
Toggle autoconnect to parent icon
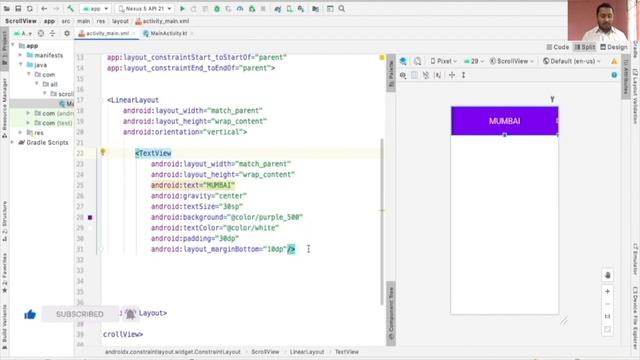coord(414,76)
